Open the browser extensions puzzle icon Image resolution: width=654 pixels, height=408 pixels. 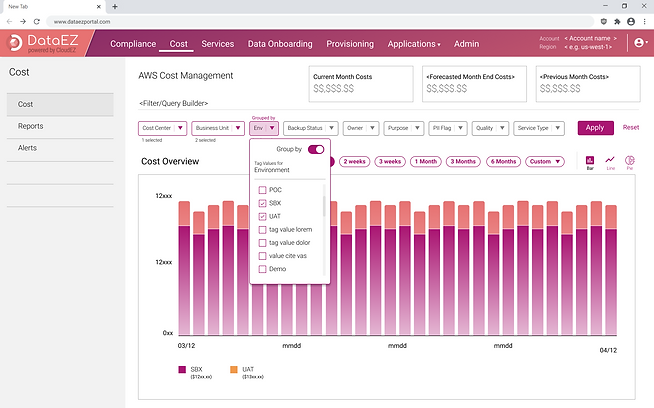[617, 22]
